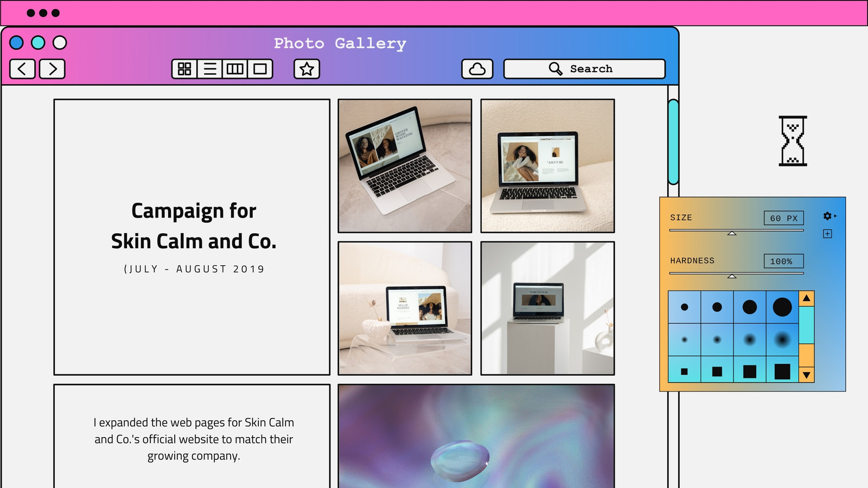Select the third square brush
Viewport: 868px width, 488px height.
(750, 371)
